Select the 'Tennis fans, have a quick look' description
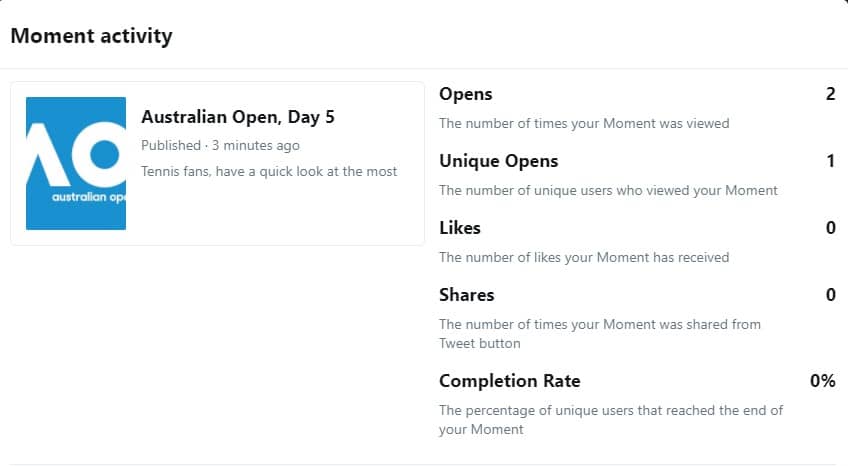This screenshot has height=466, width=848. (269, 171)
